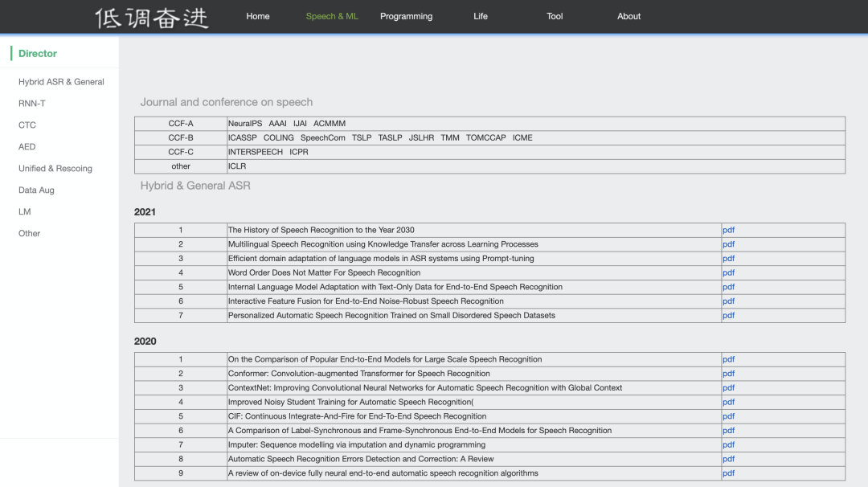Open pdf for Imputer paper
The height and width of the screenshot is (487, 868).
728,445
